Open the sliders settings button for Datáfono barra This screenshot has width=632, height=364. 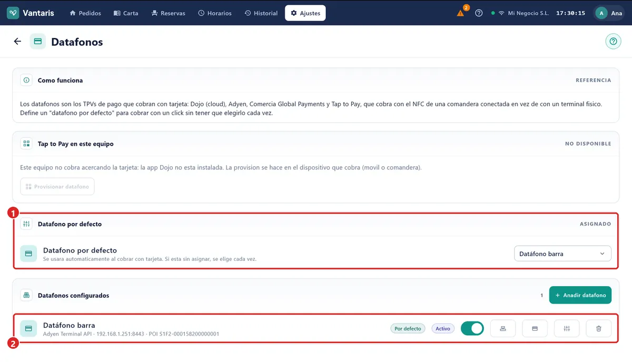[567, 328]
